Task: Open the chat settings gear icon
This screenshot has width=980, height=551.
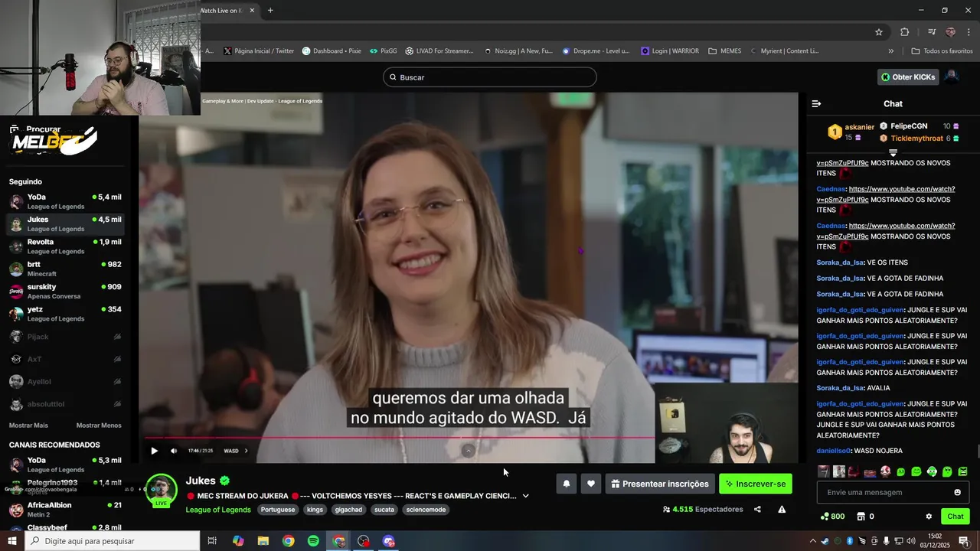Action: pyautogui.click(x=929, y=517)
